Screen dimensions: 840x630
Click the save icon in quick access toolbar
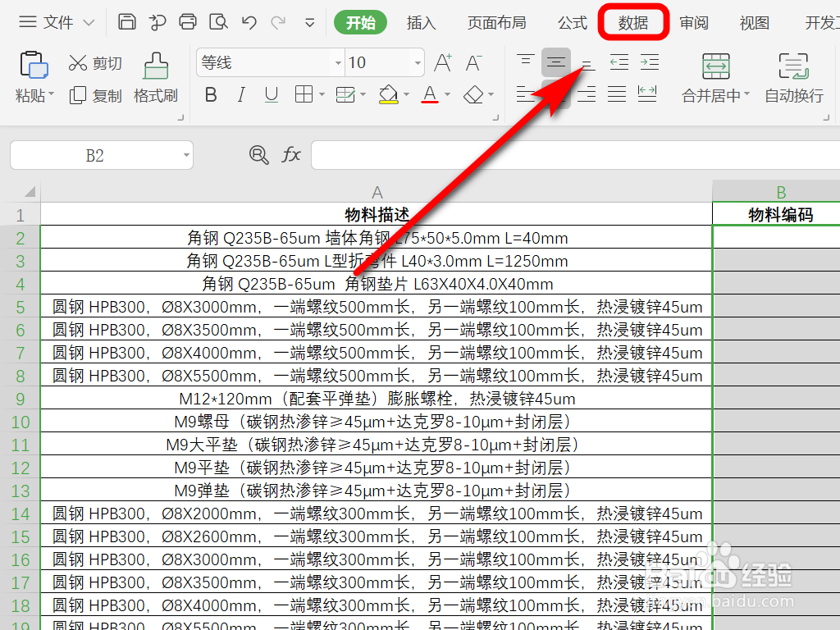point(127,22)
